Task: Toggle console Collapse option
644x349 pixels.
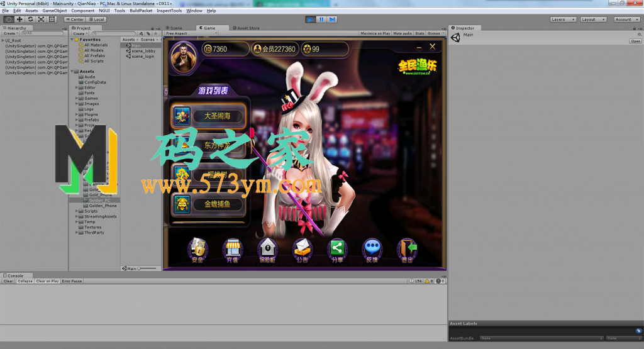Action: 25,281
